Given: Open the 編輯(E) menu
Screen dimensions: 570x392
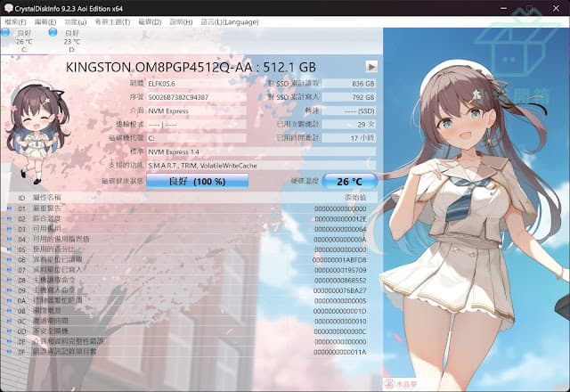Looking at the screenshot, I should click(45, 22).
